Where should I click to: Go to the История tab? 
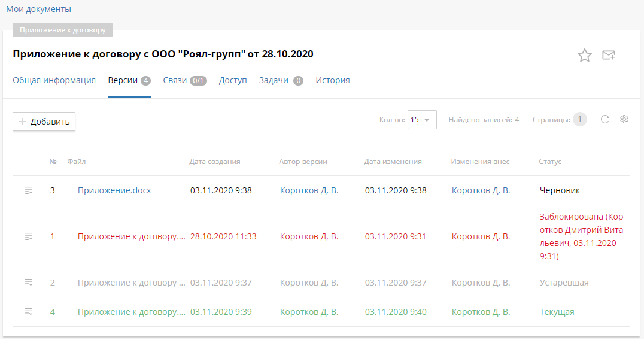333,80
